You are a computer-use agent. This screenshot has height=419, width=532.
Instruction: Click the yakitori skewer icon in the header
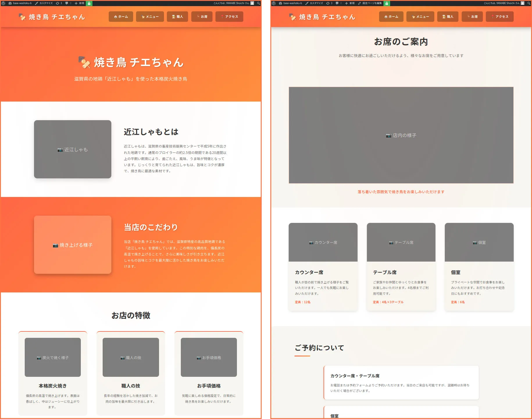pyautogui.click(x=22, y=17)
